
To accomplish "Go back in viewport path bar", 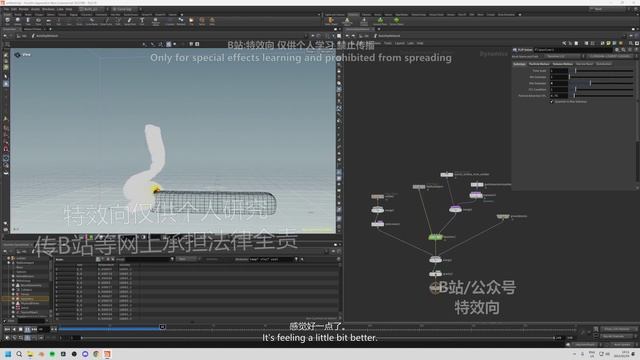I will tap(5, 36).
